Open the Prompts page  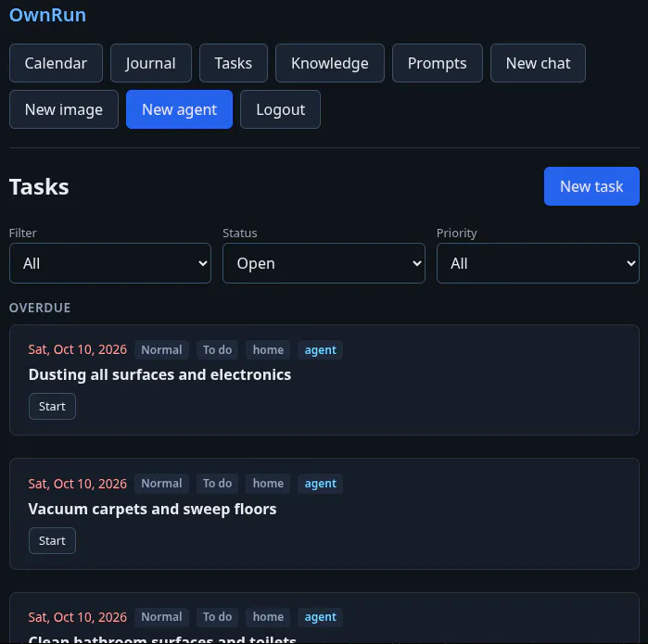coord(438,63)
